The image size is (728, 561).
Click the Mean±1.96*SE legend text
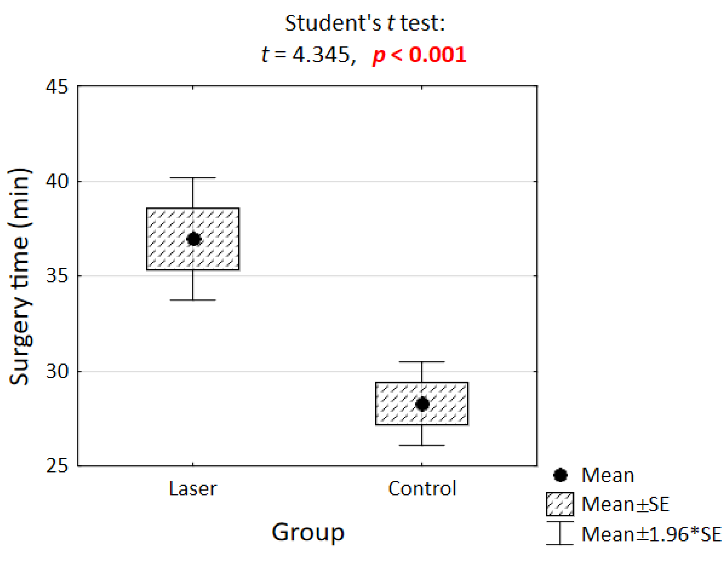(x=651, y=535)
